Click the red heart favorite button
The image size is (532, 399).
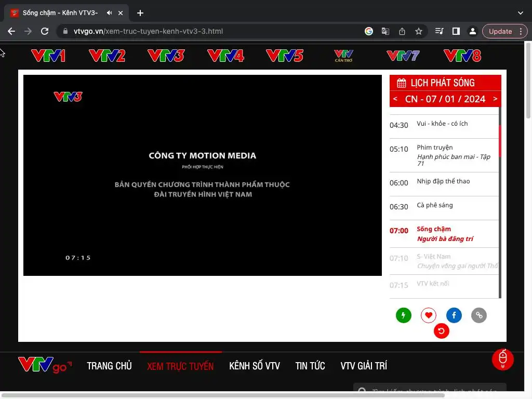click(x=429, y=315)
